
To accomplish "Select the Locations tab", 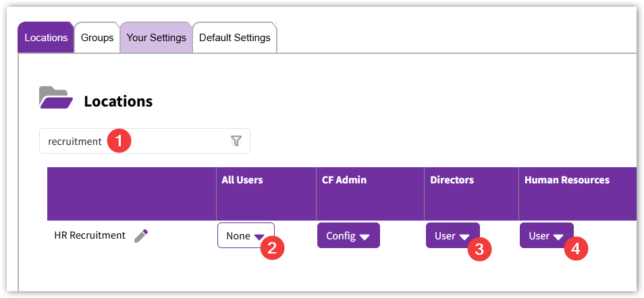I will pyautogui.click(x=46, y=38).
